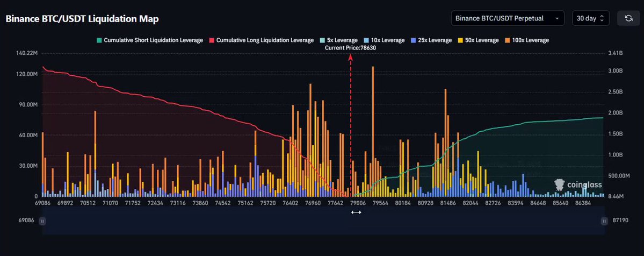The width and height of the screenshot is (644, 256).
Task: Click the 77642 price axis label
Action: (336, 203)
